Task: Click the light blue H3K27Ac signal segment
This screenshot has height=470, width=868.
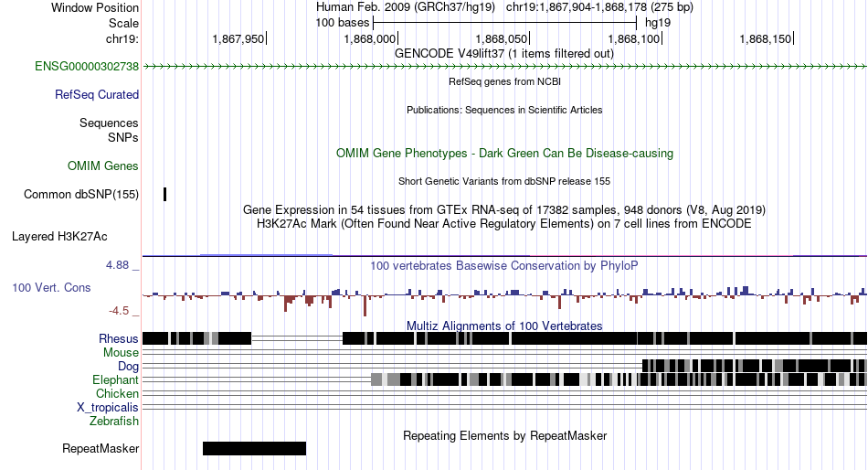Action: [x=266, y=254]
